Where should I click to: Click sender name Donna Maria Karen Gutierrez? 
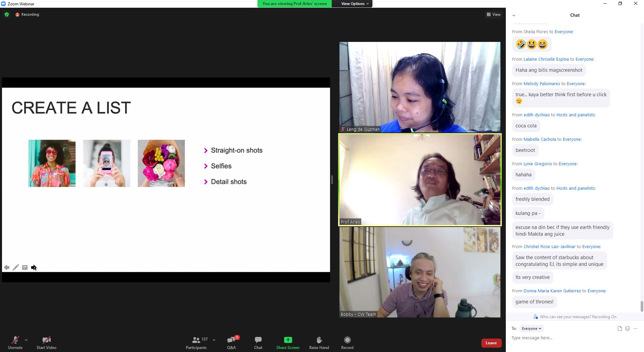pyautogui.click(x=552, y=291)
